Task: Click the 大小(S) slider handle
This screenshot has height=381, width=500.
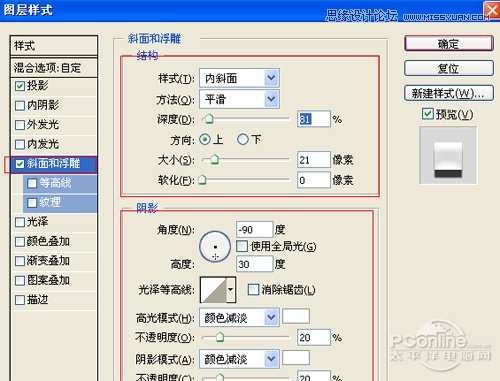Action: tap(214, 159)
